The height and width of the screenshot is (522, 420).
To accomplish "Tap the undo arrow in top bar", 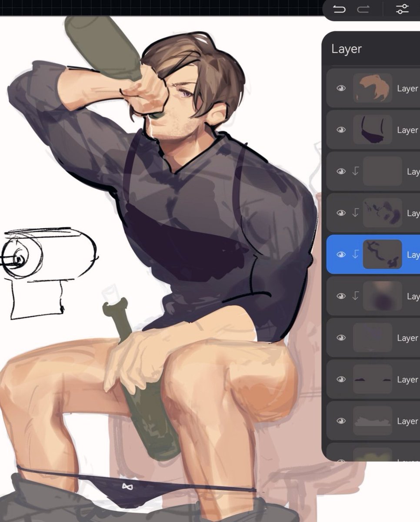I will [339, 9].
